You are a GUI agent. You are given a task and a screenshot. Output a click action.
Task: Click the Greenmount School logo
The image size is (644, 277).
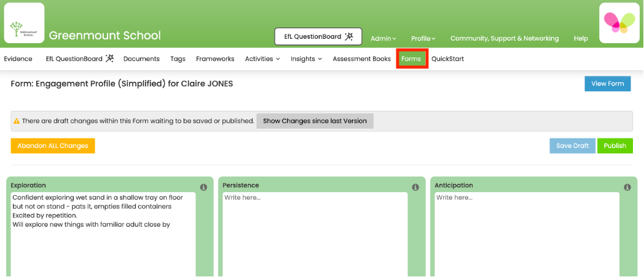click(24, 23)
